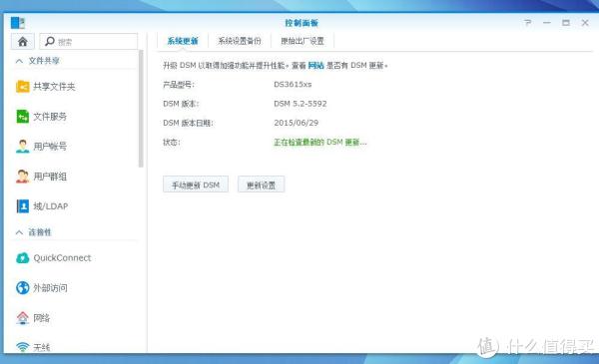Click the 2015/06/29 date value
The image size is (599, 364).
(x=297, y=123)
